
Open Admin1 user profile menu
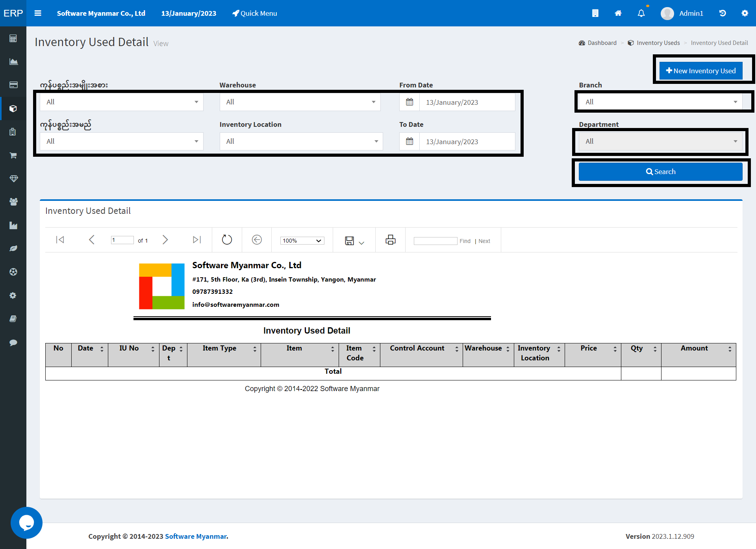coord(682,13)
